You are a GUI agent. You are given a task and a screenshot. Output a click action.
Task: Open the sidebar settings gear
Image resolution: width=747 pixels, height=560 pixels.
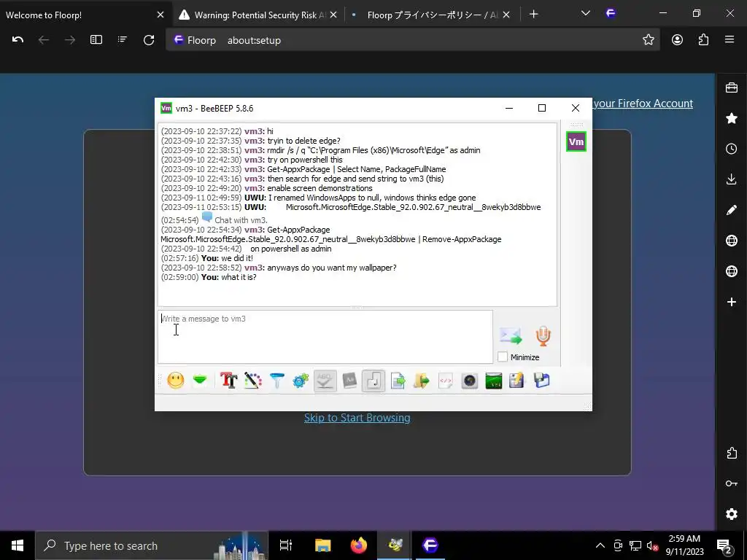(732, 514)
